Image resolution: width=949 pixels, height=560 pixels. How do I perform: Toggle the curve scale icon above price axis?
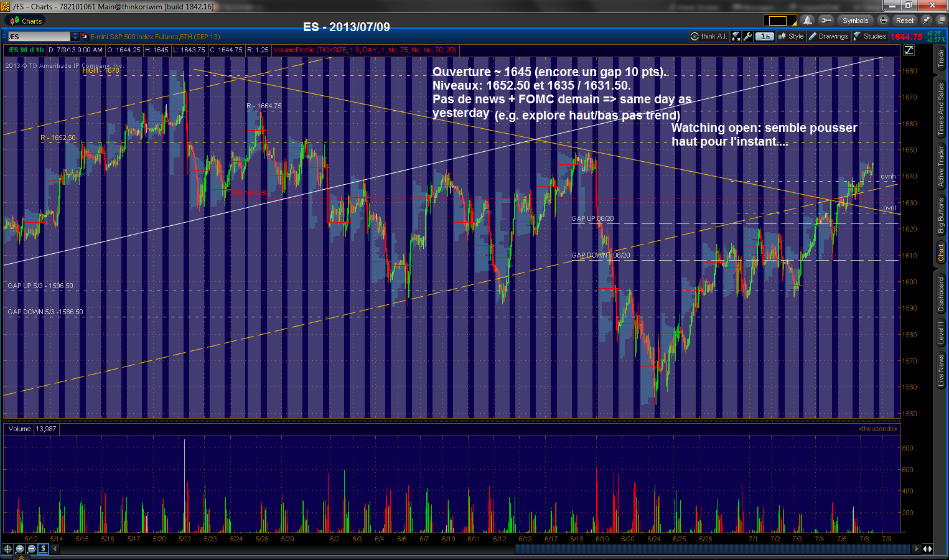909,50
